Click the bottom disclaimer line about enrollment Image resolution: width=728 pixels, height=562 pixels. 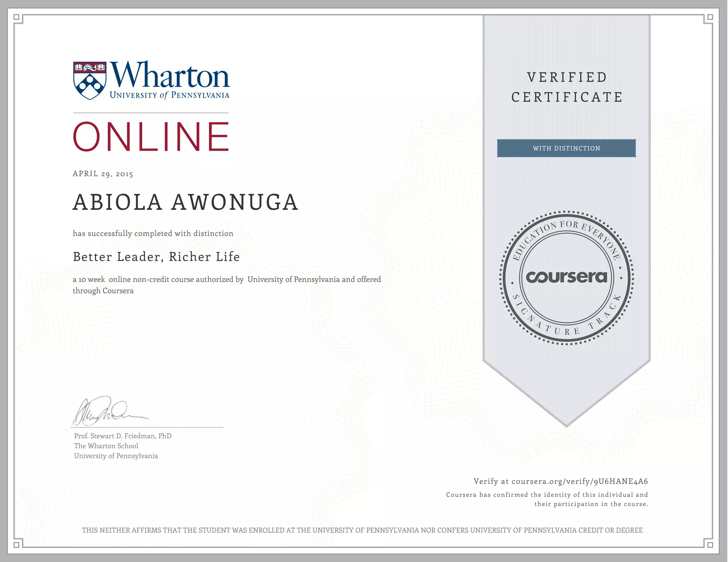coord(362,530)
